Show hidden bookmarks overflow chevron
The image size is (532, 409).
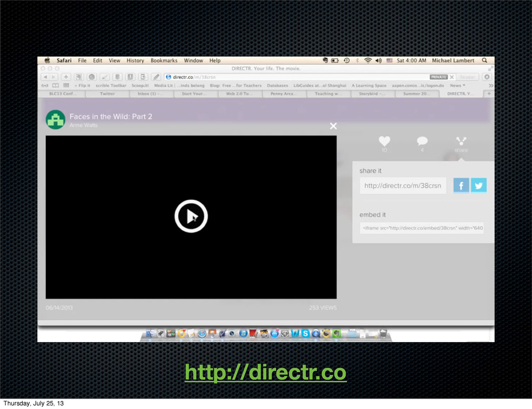tap(490, 86)
